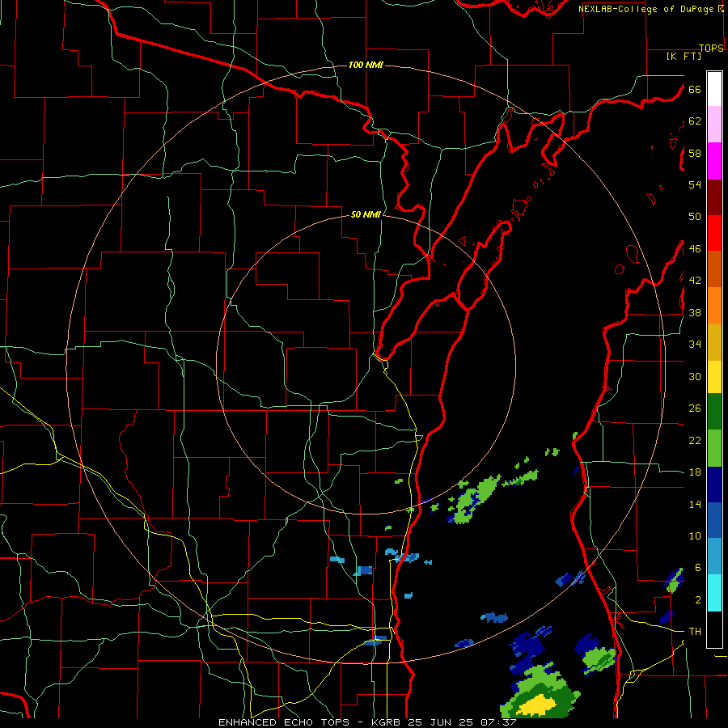The width and height of the screenshot is (728, 728).
Task: Click the legend value "58"
Action: (695, 153)
